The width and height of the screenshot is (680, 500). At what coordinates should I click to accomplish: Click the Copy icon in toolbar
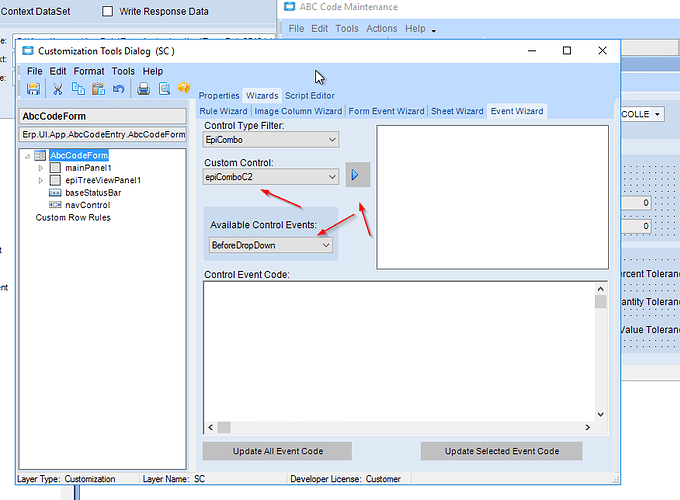[78, 88]
